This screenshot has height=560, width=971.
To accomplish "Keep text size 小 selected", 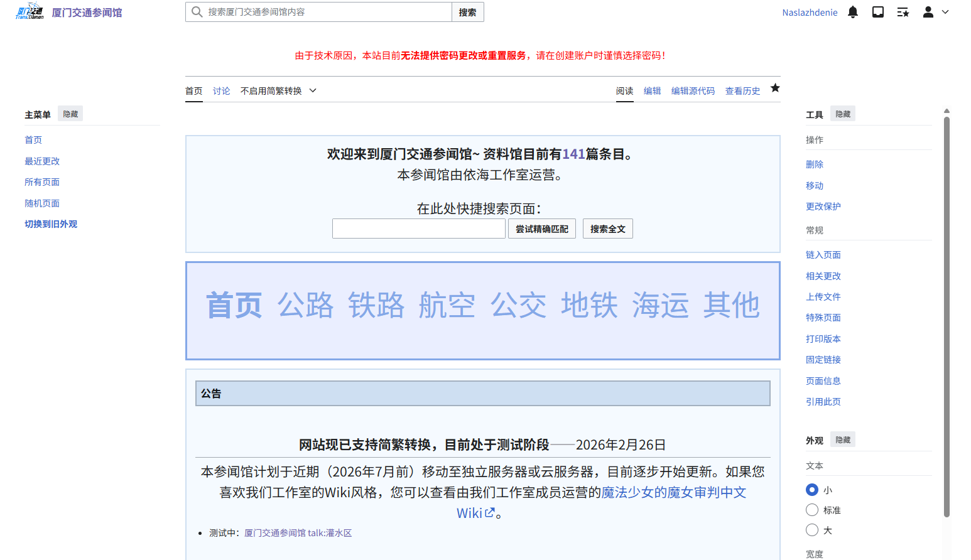I will pyautogui.click(x=812, y=489).
